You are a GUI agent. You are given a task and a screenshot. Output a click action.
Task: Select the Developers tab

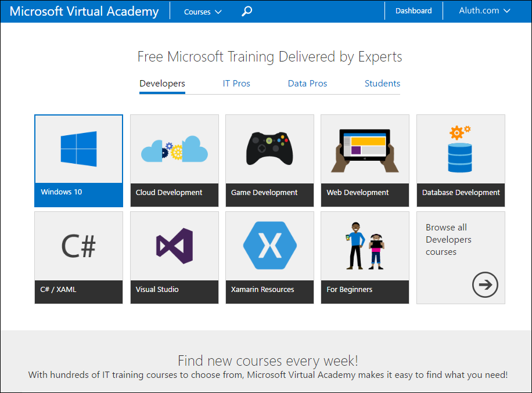[161, 83]
